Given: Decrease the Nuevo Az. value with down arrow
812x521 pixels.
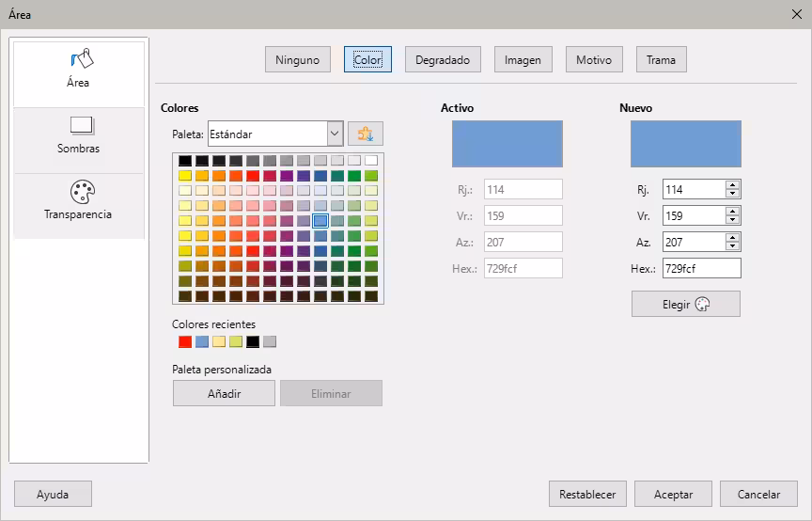Looking at the screenshot, I should point(732,246).
